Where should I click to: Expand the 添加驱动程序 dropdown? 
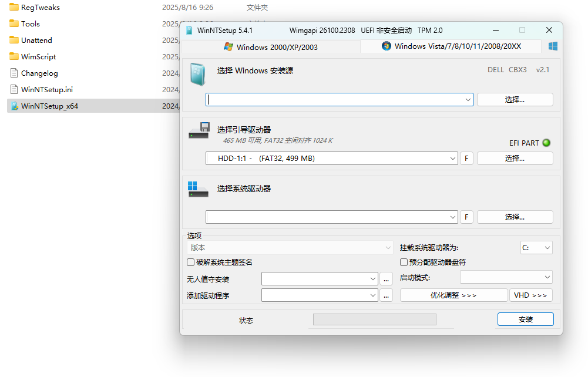[x=373, y=295]
